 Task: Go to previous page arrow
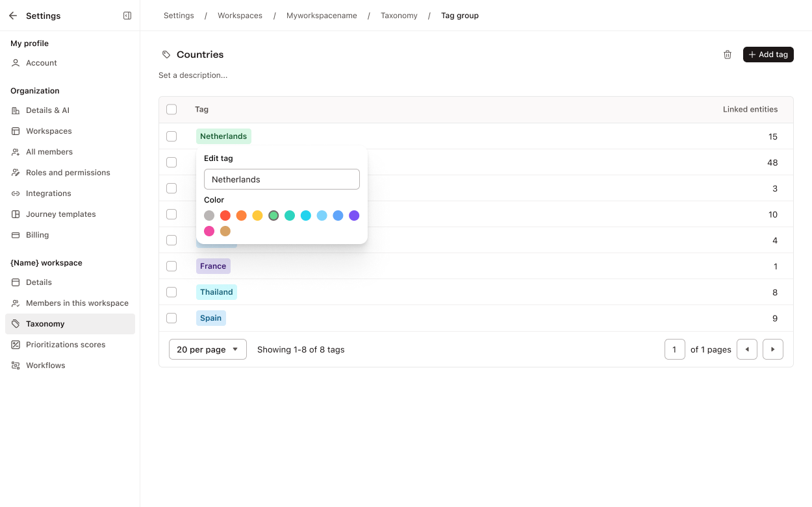tap(747, 349)
